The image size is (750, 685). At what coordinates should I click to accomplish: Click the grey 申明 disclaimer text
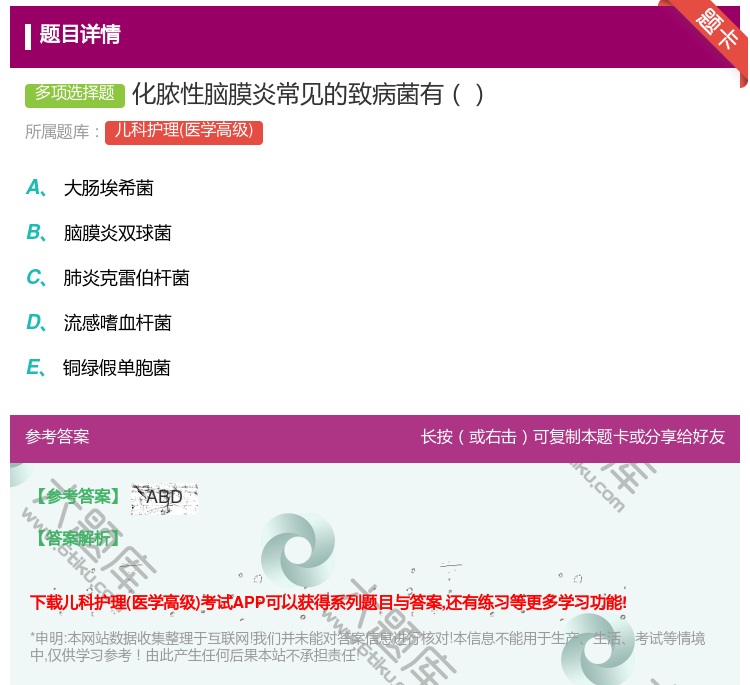coord(367,646)
